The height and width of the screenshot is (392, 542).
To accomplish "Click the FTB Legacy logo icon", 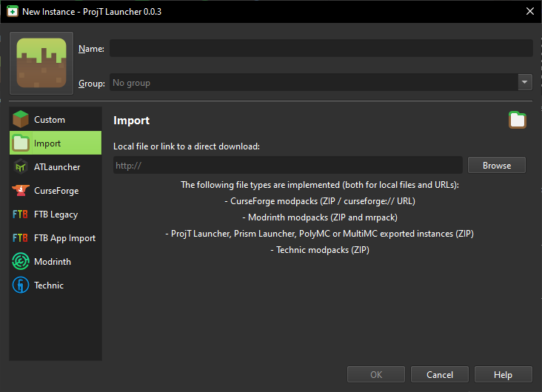I will pos(20,214).
